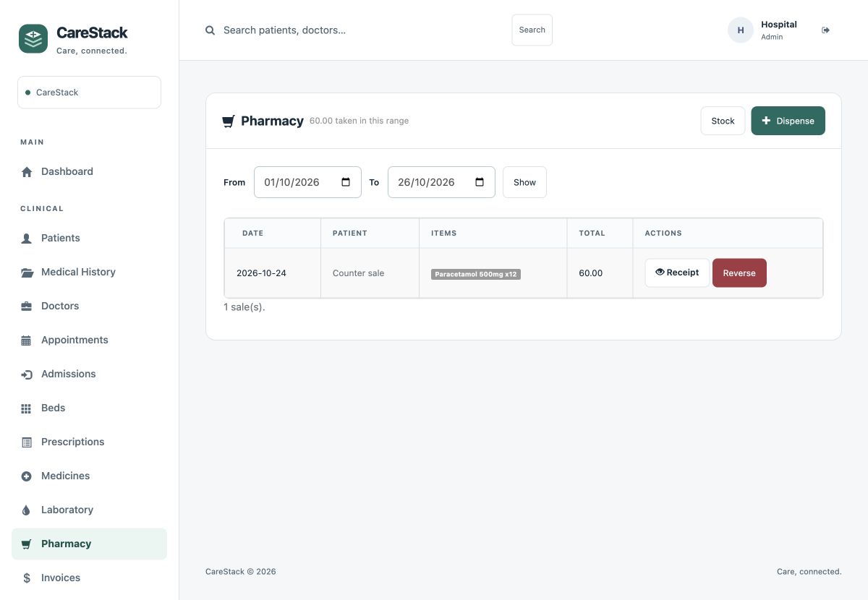This screenshot has width=868, height=600.
Task: Click the Hospital user name
Action: pos(778,25)
